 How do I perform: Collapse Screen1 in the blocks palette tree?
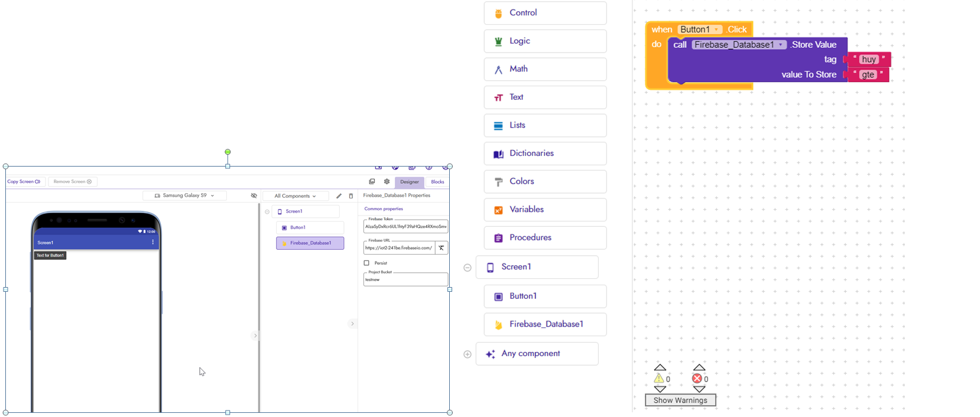click(468, 268)
